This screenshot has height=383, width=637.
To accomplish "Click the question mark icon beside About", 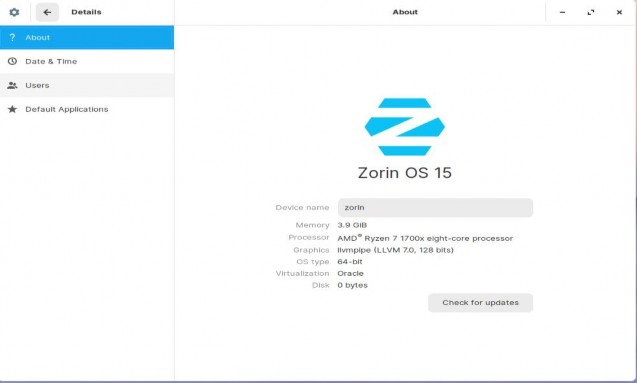I will [12, 37].
